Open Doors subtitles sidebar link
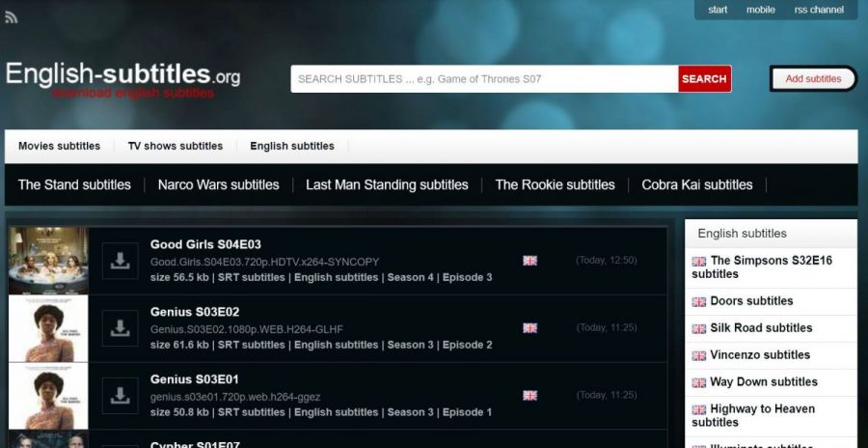 (x=751, y=301)
